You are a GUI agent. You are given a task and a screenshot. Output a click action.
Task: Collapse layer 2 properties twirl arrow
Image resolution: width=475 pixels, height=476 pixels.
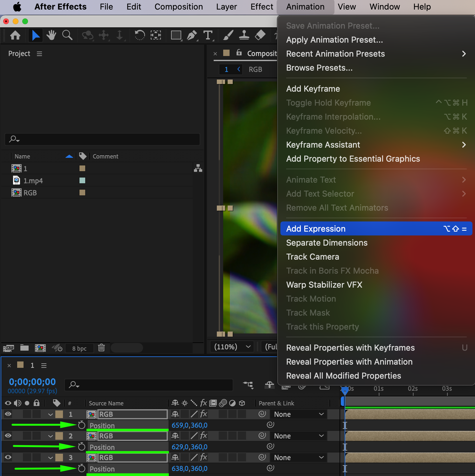[x=51, y=436]
